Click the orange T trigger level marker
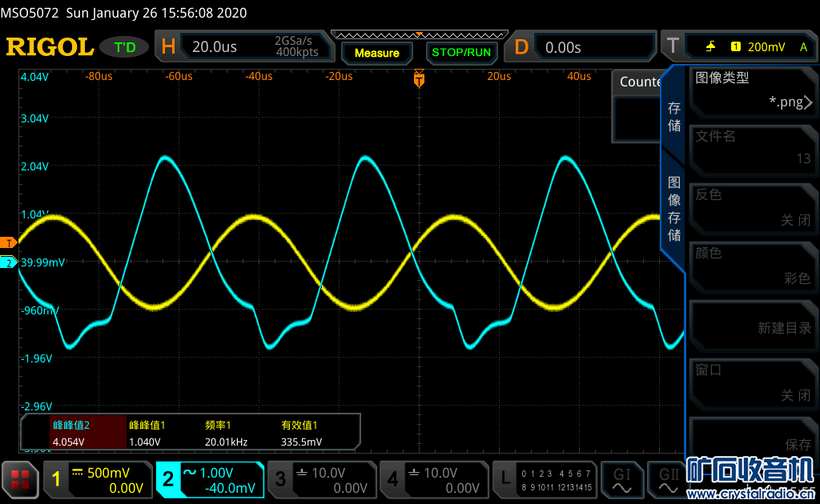This screenshot has width=820, height=504. [9, 242]
